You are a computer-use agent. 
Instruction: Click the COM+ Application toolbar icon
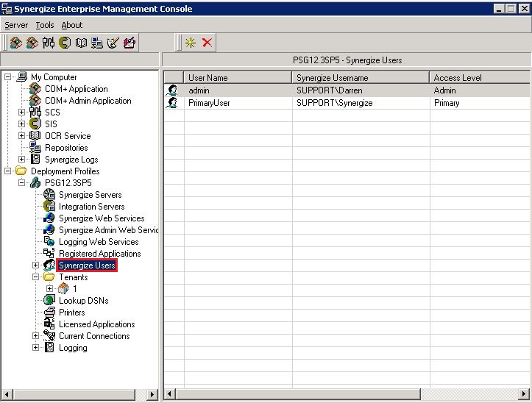16,43
